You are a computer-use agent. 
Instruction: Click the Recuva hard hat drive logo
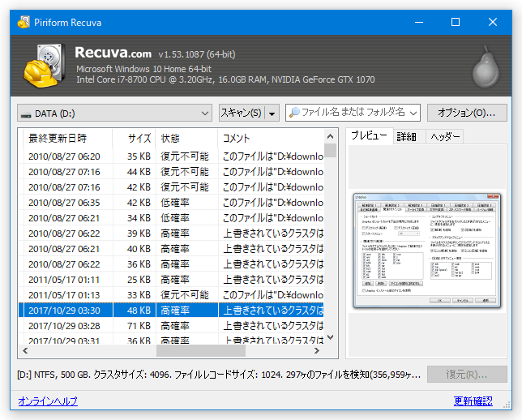point(44,66)
